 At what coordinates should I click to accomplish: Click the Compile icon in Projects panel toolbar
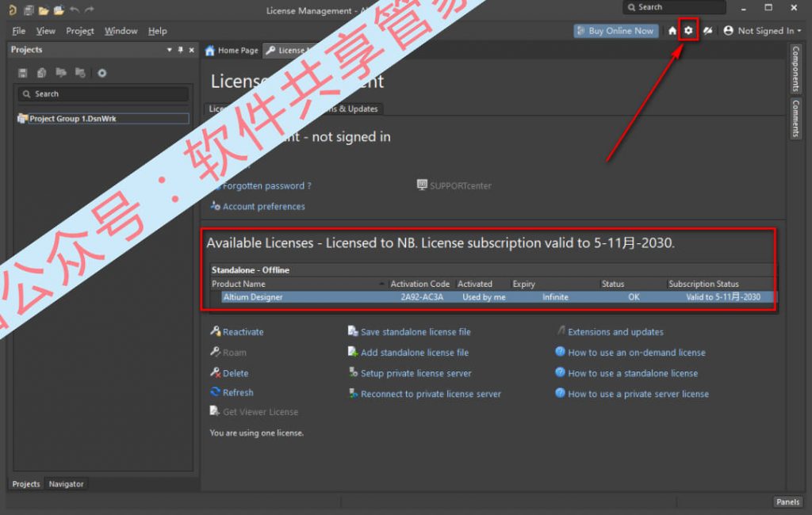pos(42,73)
